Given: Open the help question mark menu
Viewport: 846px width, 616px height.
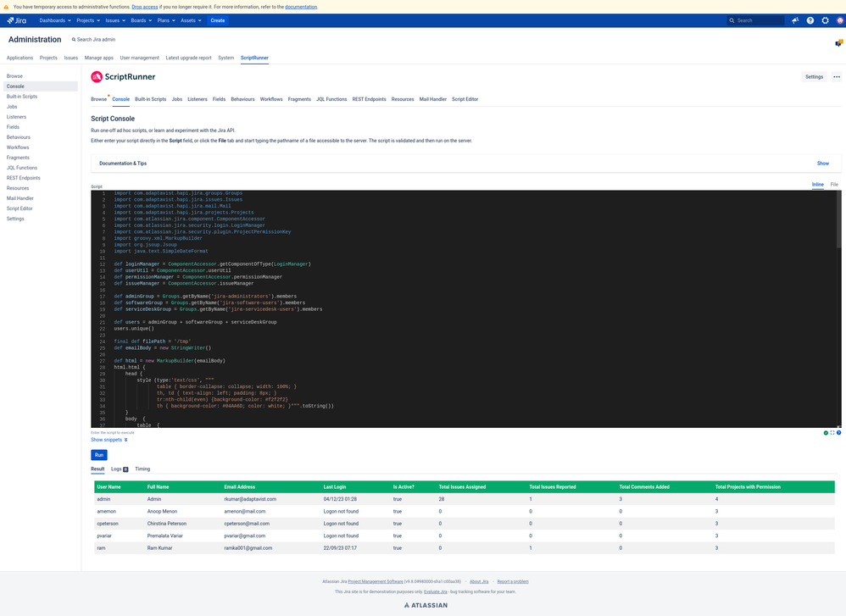Looking at the screenshot, I should [810, 20].
